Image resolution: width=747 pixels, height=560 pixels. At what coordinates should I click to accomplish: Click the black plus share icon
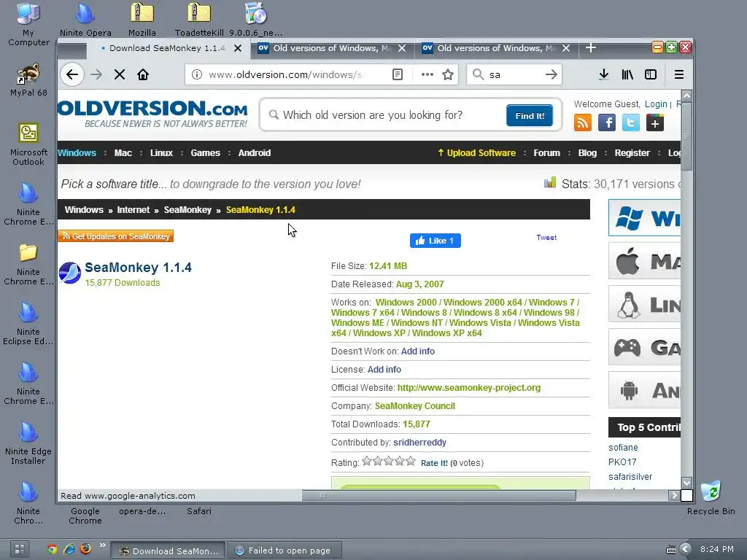click(655, 122)
